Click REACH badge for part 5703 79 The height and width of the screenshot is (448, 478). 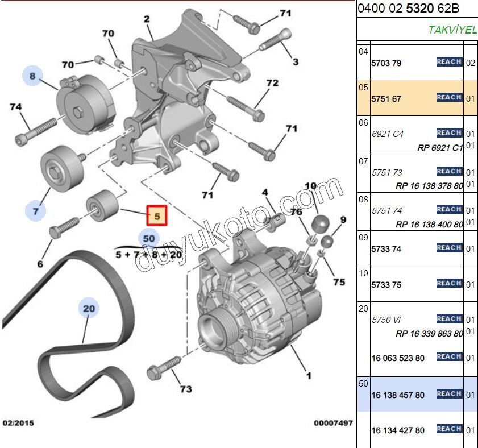tap(448, 62)
